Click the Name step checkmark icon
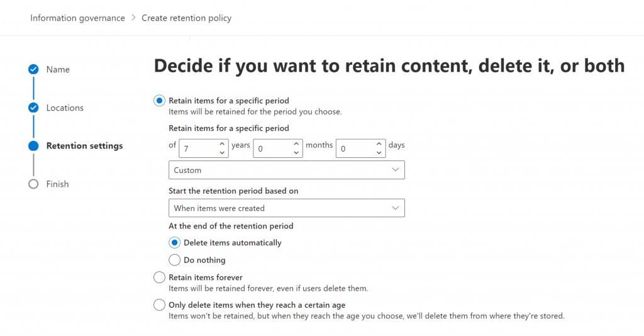644x336 pixels. 33,69
